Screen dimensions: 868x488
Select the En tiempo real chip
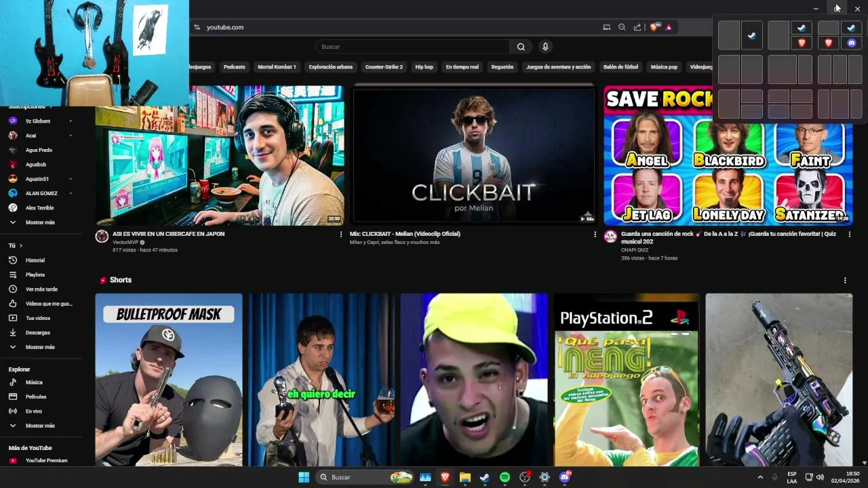pos(462,67)
